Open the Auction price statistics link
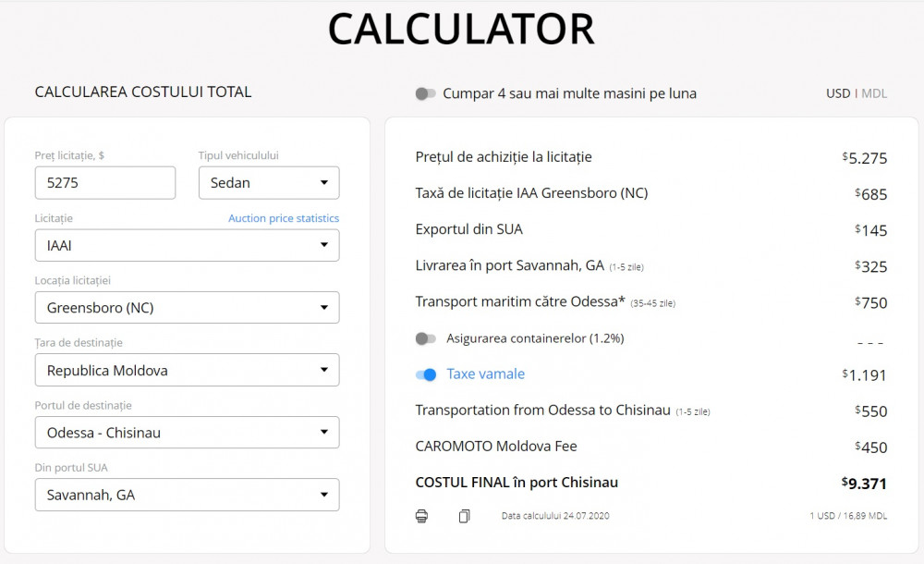Image resolution: width=924 pixels, height=564 pixels. pyautogui.click(x=284, y=218)
